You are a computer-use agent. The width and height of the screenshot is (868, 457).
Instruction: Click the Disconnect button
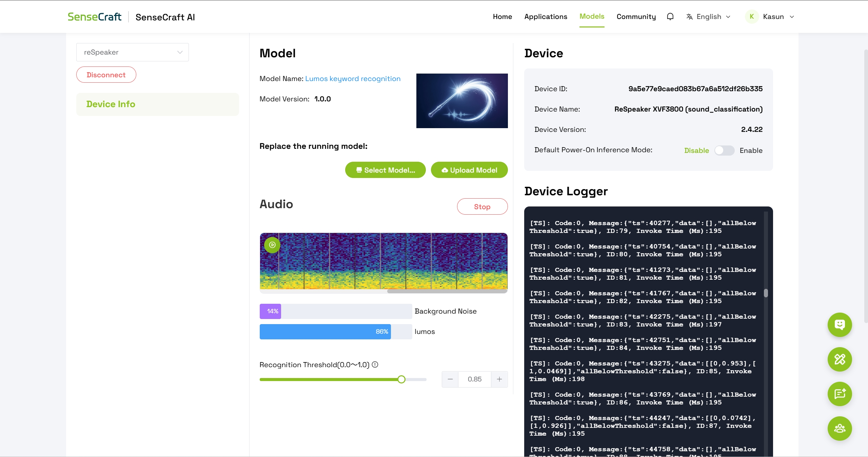click(x=106, y=75)
